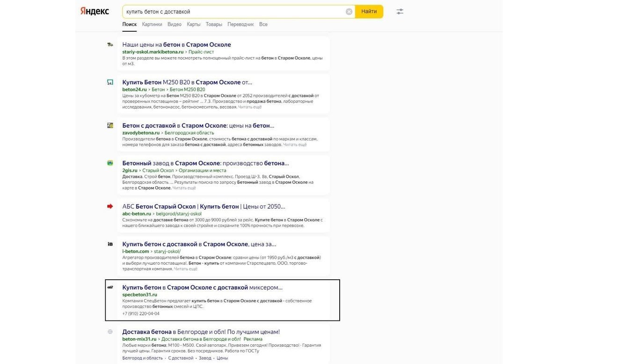Open 'Бетонный завод в Старом Осколе' result title
This screenshot has height=364, width=627.
click(206, 163)
